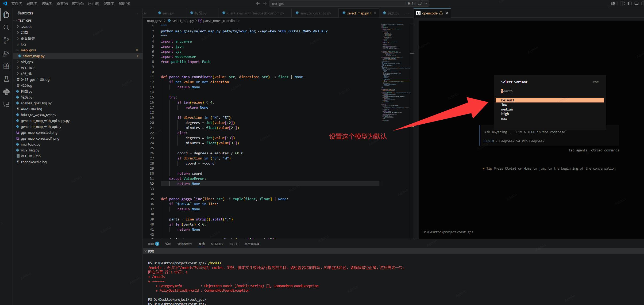
Task: Collapse the 终端 terminal section header
Action: click(x=146, y=251)
